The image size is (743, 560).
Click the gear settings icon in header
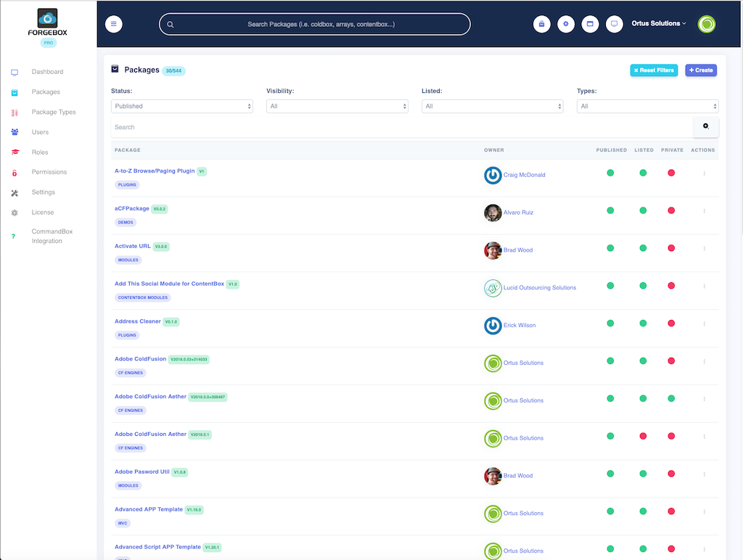click(566, 24)
